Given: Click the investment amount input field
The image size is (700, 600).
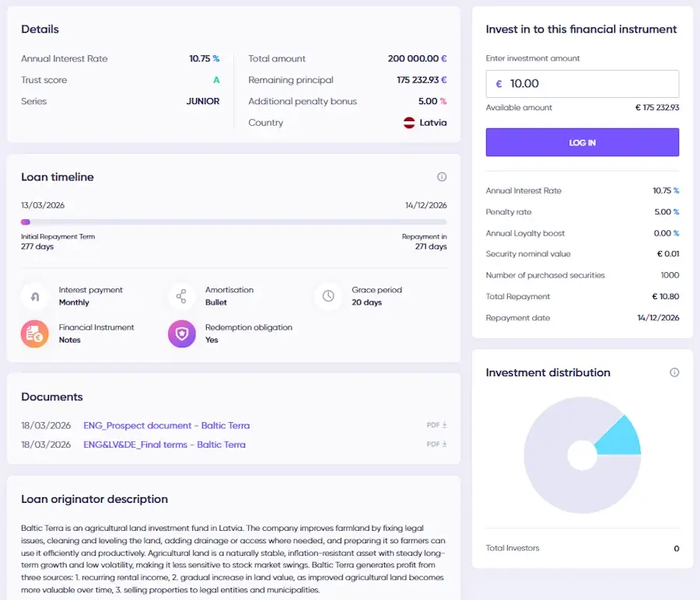Looking at the screenshot, I should 591,84.
